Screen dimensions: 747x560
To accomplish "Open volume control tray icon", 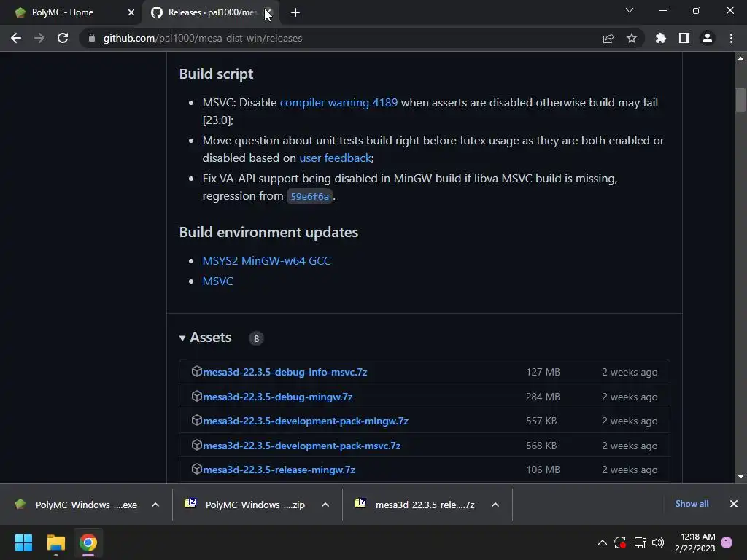I will (658, 542).
